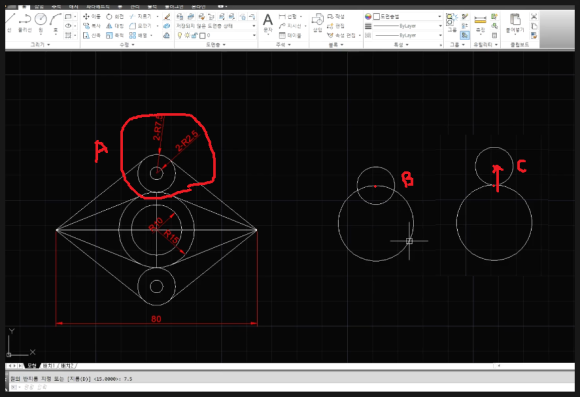Expand the Utilities panel flyout

(486, 44)
